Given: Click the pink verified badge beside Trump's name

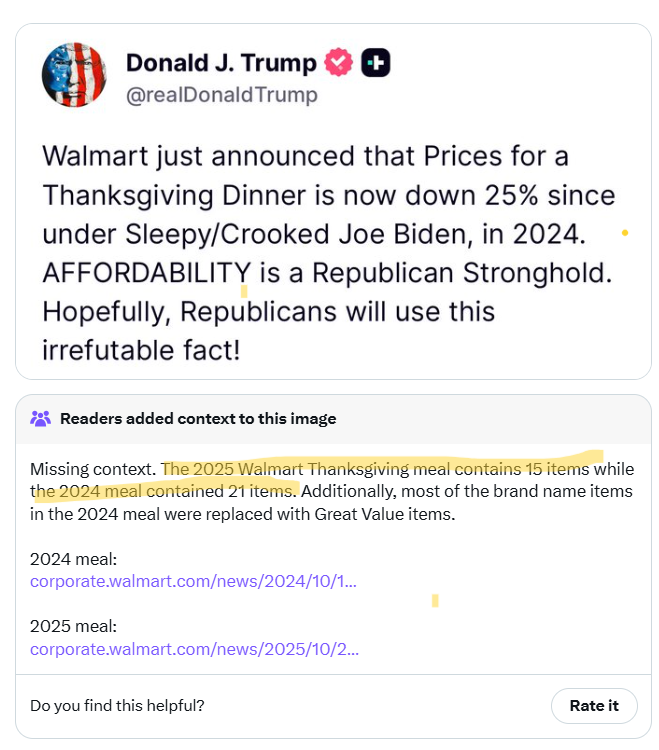Looking at the screenshot, I should pyautogui.click(x=340, y=63).
